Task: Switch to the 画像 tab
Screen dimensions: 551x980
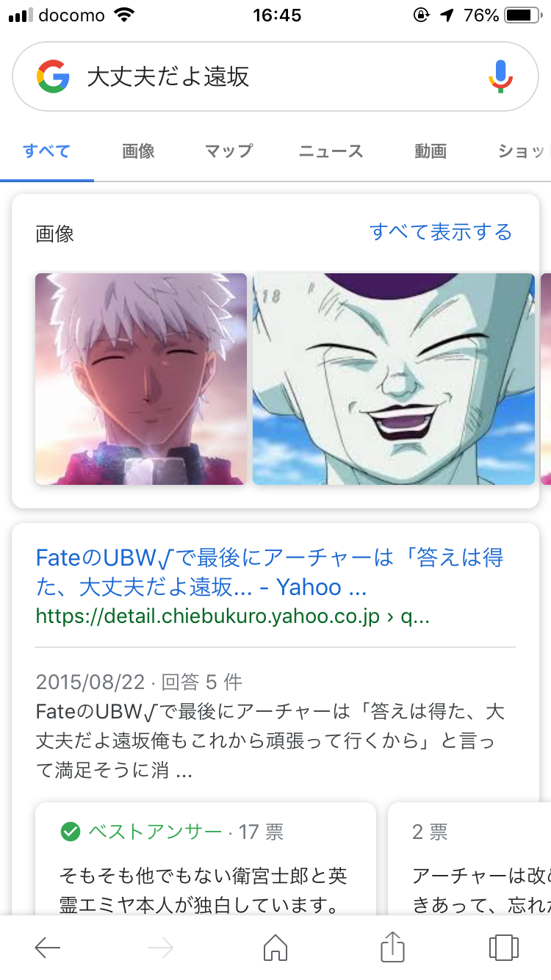Action: (138, 151)
